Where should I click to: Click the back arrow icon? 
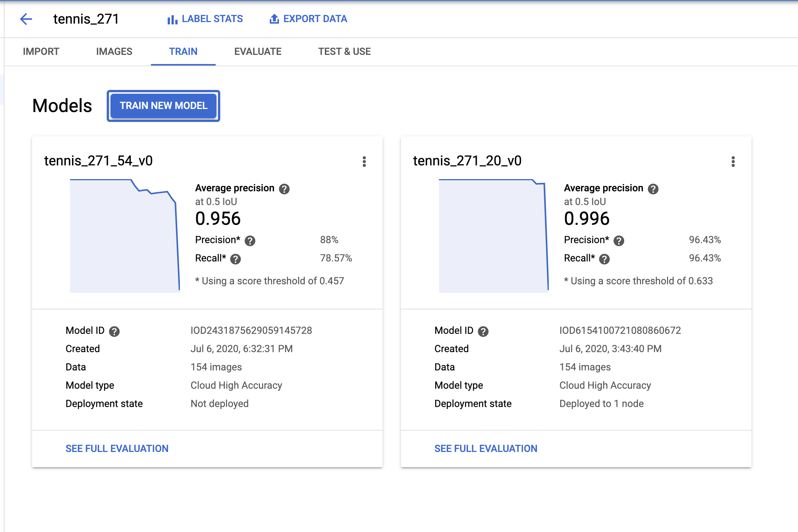coord(26,19)
